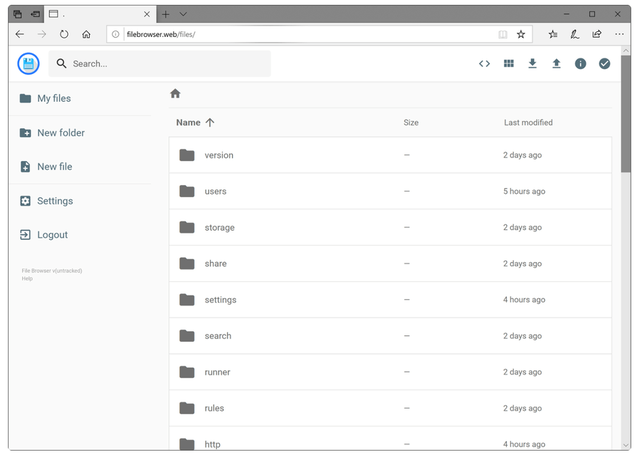Screen dimensions: 640x455
Task: Sort by Name column header
Action: (x=188, y=122)
